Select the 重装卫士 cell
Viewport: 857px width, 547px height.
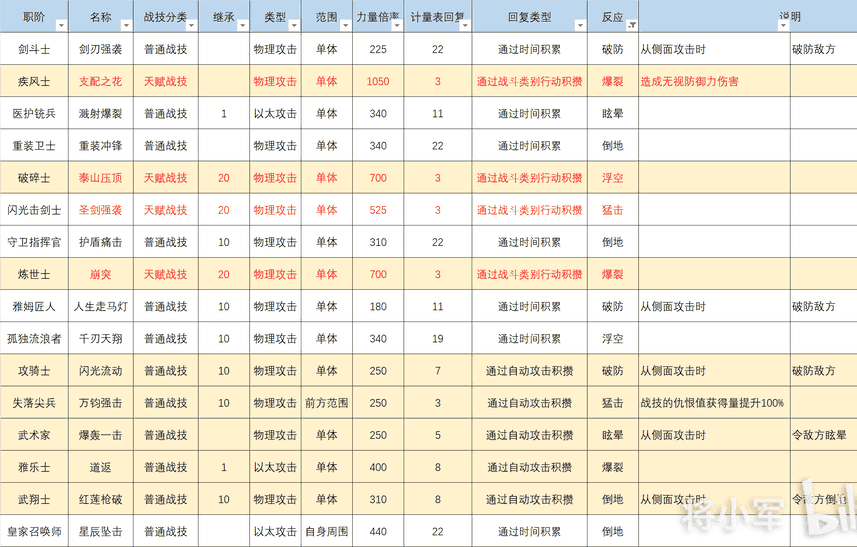[34, 146]
